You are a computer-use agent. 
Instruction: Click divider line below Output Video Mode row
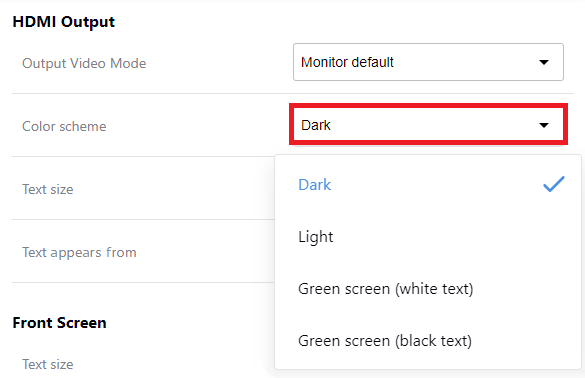293,93
